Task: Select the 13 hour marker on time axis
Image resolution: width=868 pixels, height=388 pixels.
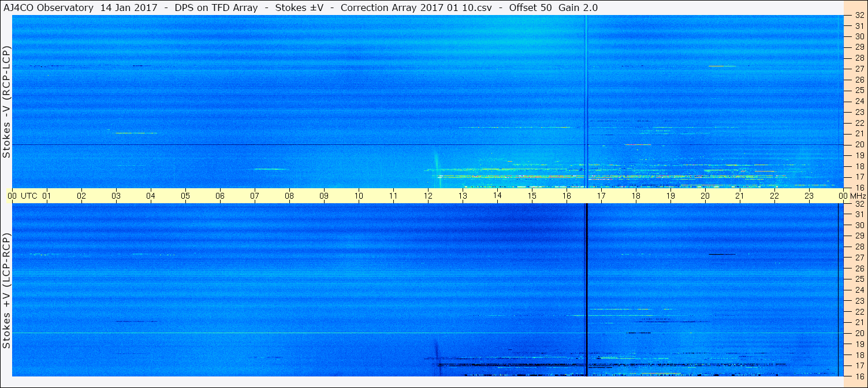Action: coord(463,196)
